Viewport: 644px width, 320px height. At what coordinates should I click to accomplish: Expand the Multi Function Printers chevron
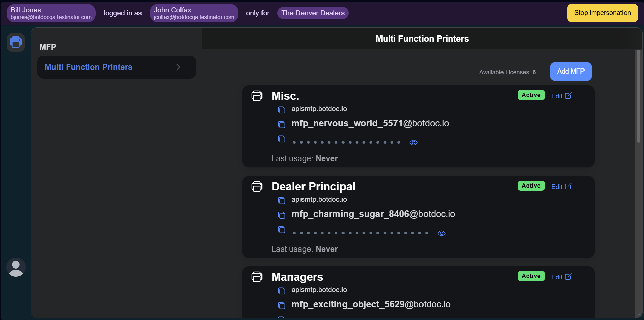point(178,67)
